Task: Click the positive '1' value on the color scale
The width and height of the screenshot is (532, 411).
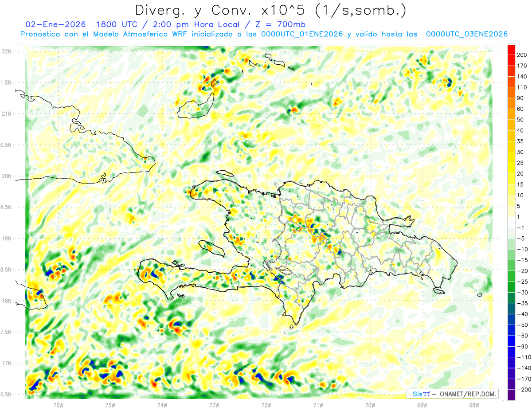Action: (519, 217)
